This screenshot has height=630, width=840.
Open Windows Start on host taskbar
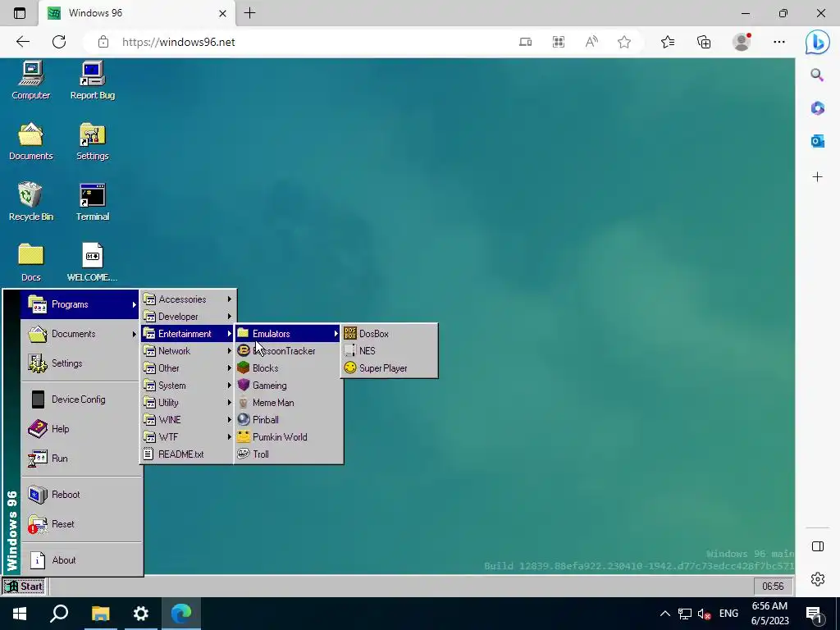(20, 614)
